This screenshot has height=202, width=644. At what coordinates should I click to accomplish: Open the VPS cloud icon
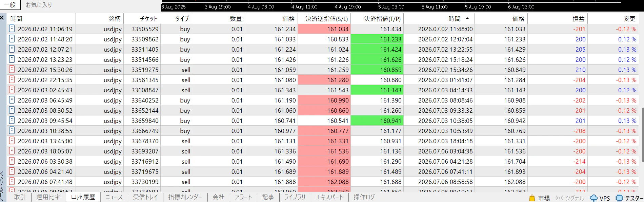tap(594, 198)
